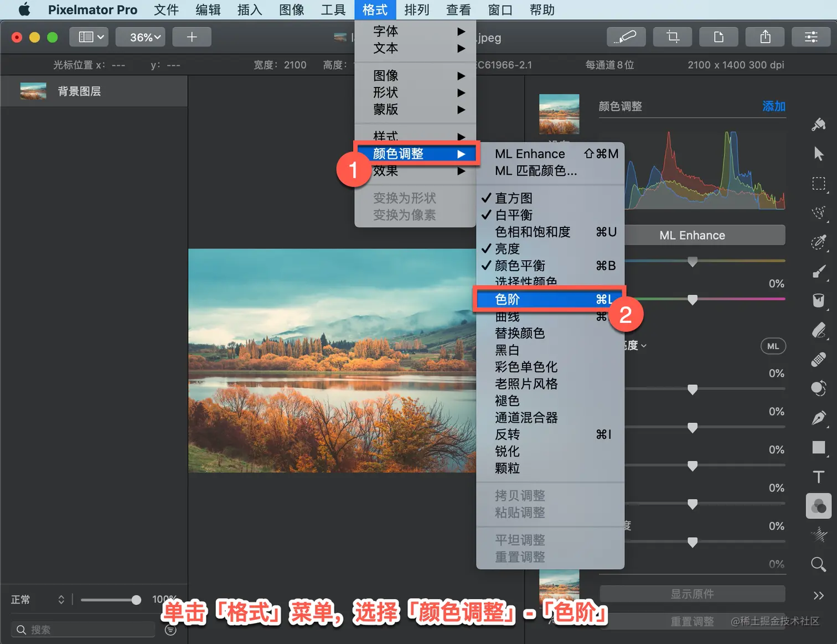The width and height of the screenshot is (837, 644).
Task: Select the Style paint tool icon
Action: tap(819, 124)
